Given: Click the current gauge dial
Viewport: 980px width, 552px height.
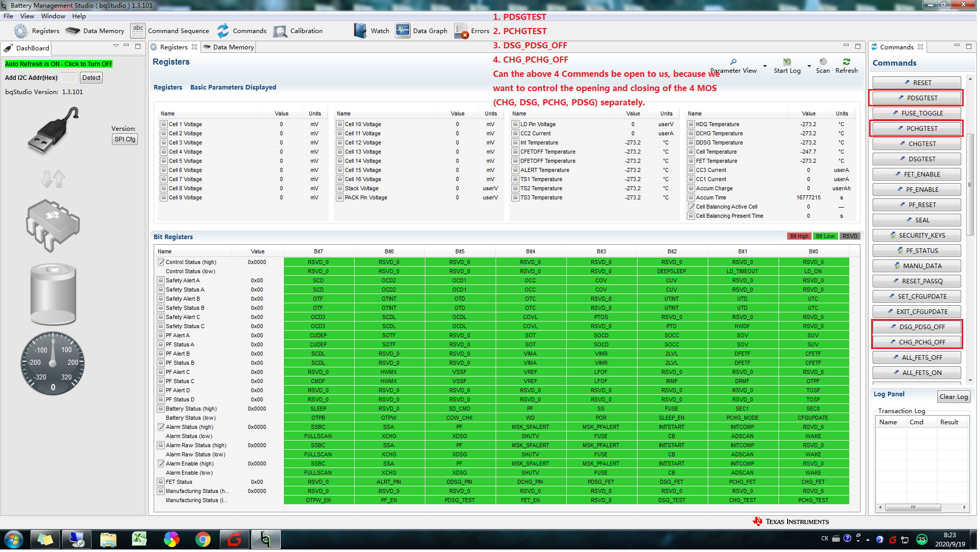Looking at the screenshot, I should (x=53, y=364).
